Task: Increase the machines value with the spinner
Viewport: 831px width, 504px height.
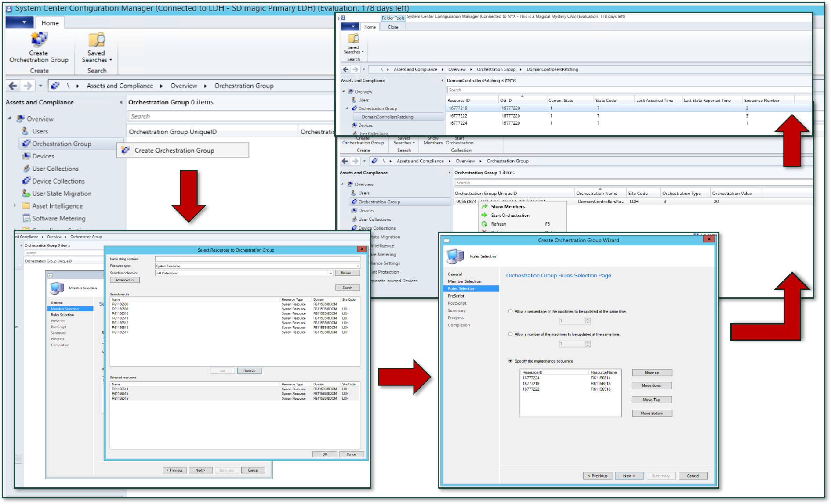Action: [x=587, y=320]
